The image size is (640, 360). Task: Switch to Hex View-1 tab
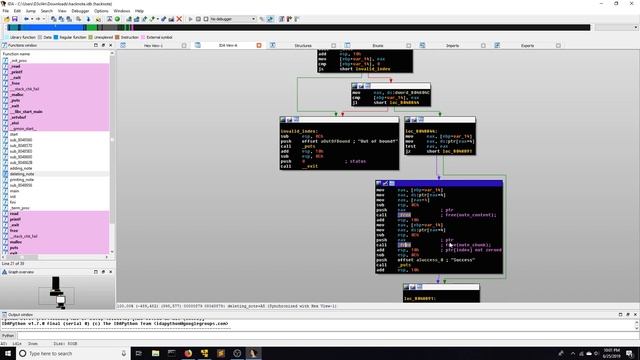click(x=153, y=46)
